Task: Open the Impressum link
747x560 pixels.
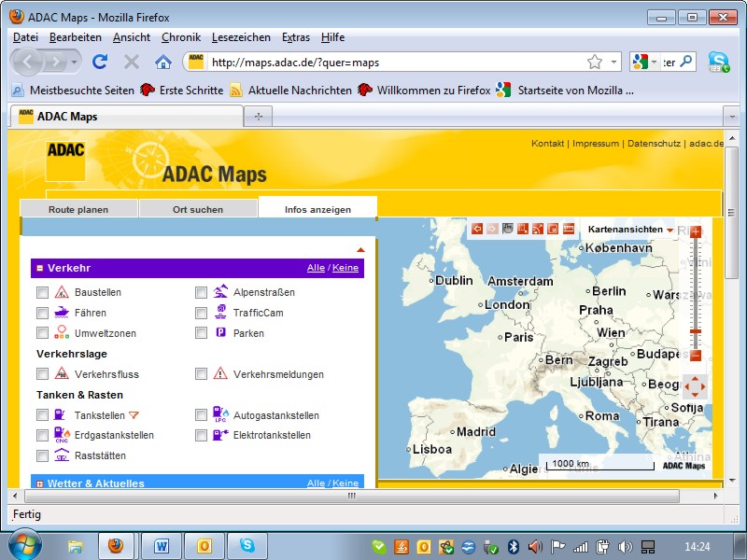Action: coord(596,144)
